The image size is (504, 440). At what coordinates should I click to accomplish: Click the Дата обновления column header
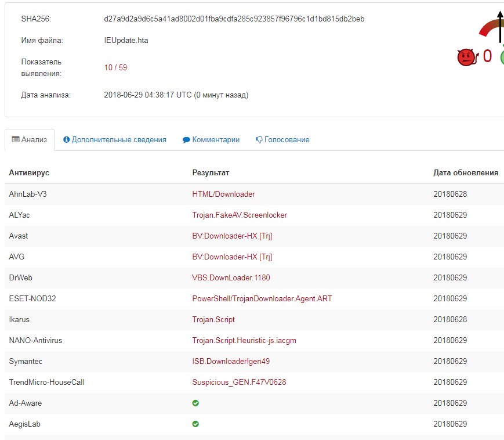(x=465, y=173)
